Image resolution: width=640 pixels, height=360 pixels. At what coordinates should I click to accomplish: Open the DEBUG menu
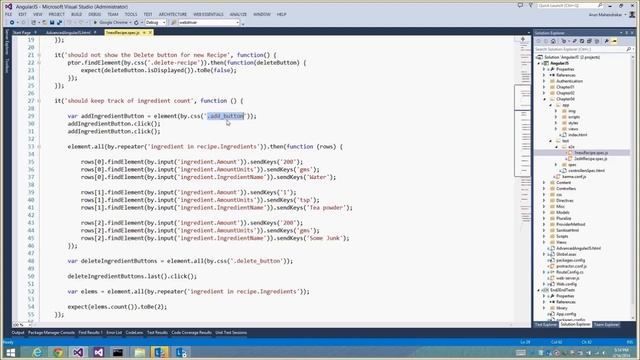tap(95, 14)
